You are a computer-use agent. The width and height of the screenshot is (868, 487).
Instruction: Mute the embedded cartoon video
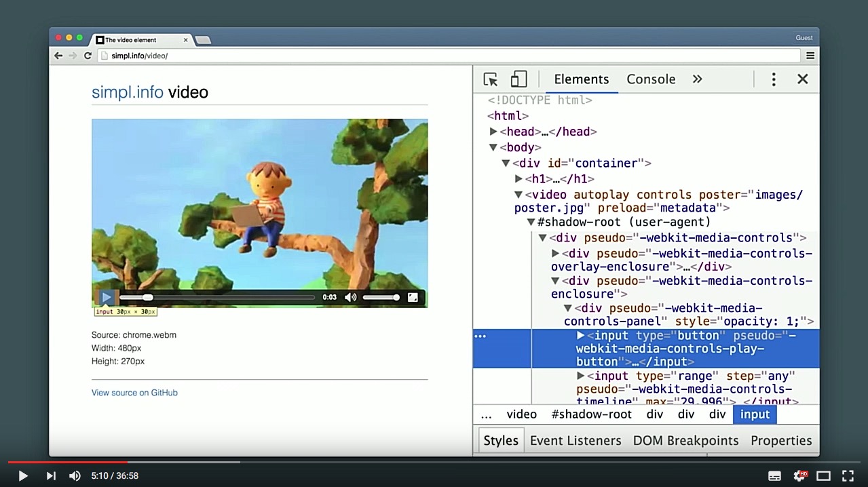(350, 297)
